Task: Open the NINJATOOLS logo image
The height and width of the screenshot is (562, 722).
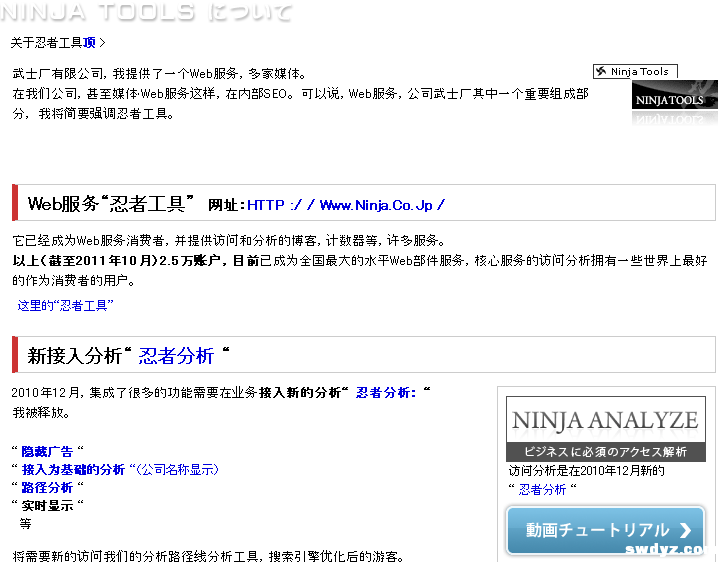Action: [674, 101]
